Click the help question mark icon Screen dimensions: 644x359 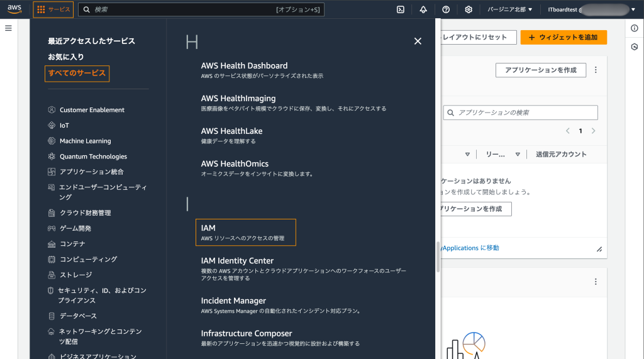pos(446,9)
